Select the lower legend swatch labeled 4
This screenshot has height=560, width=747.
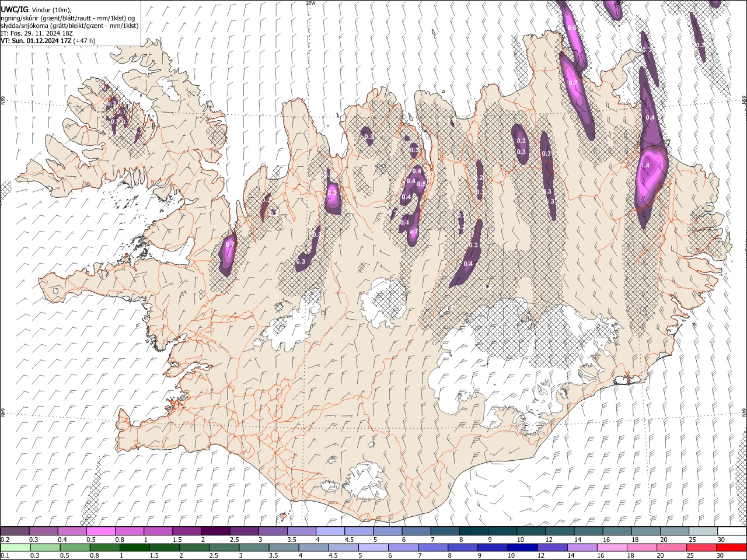click(x=313, y=547)
